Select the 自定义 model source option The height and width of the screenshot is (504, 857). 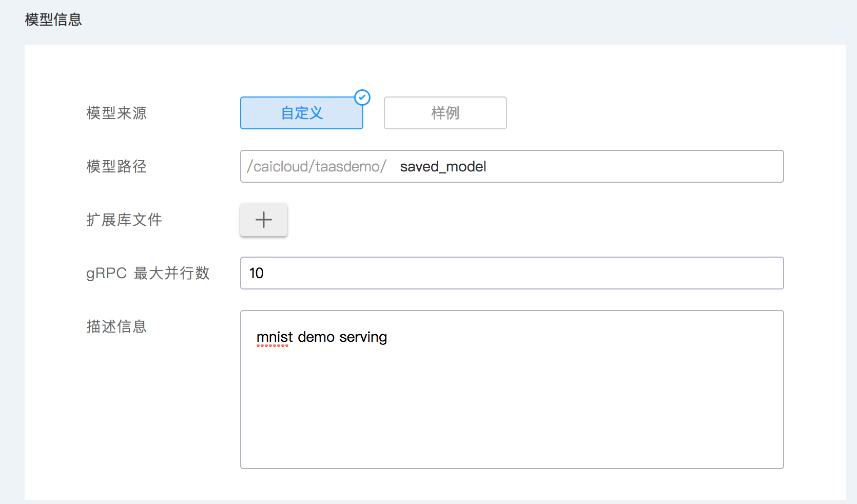pos(301,113)
